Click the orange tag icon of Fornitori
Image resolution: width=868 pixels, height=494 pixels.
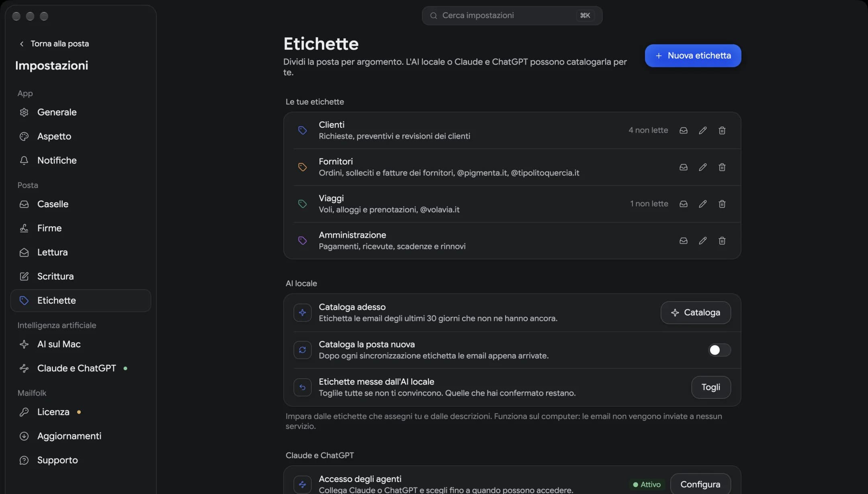tap(302, 167)
